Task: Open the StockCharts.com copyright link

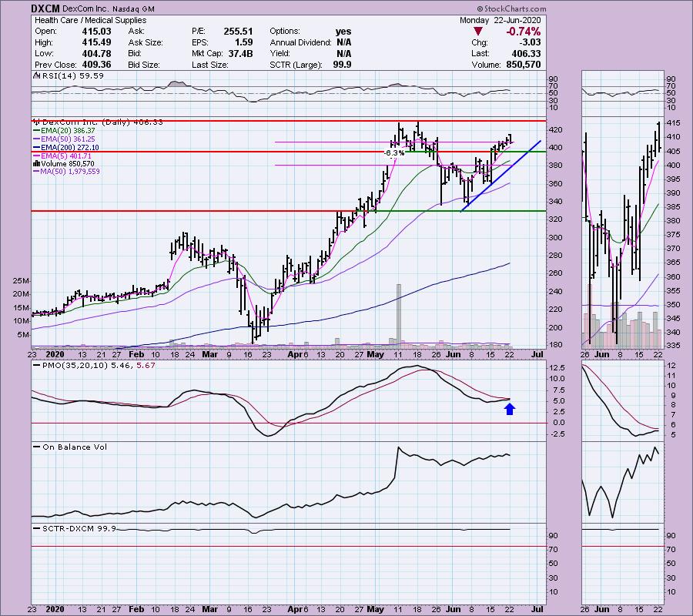Action: click(x=511, y=8)
